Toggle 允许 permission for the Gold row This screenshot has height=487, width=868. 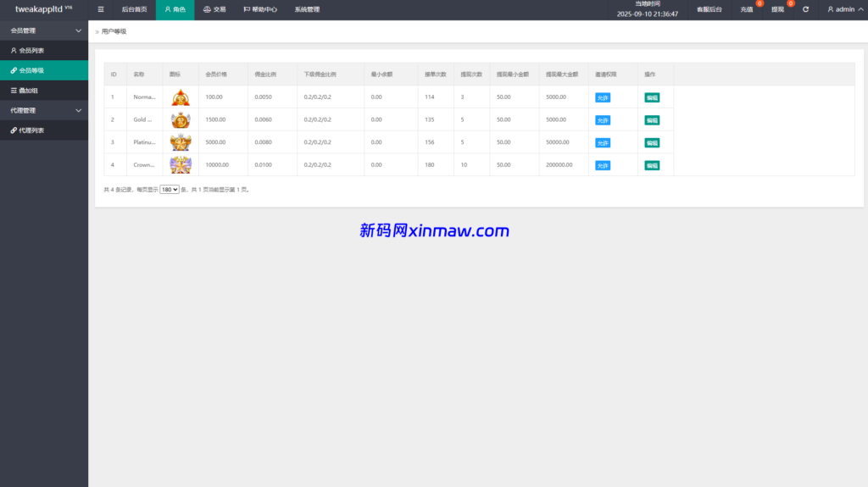pyautogui.click(x=603, y=120)
